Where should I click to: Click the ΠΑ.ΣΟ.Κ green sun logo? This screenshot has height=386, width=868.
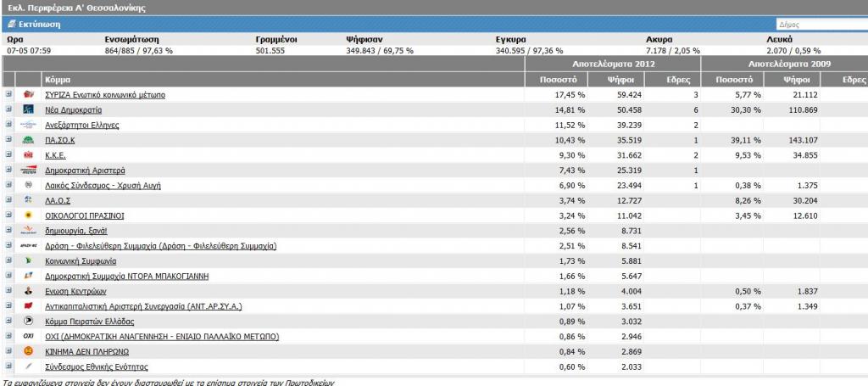[29, 140]
